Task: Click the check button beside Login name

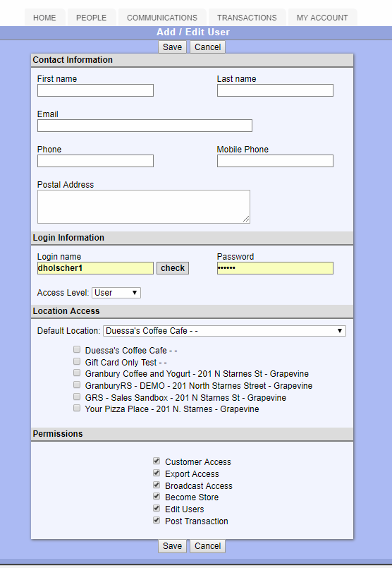Action: coord(173,268)
